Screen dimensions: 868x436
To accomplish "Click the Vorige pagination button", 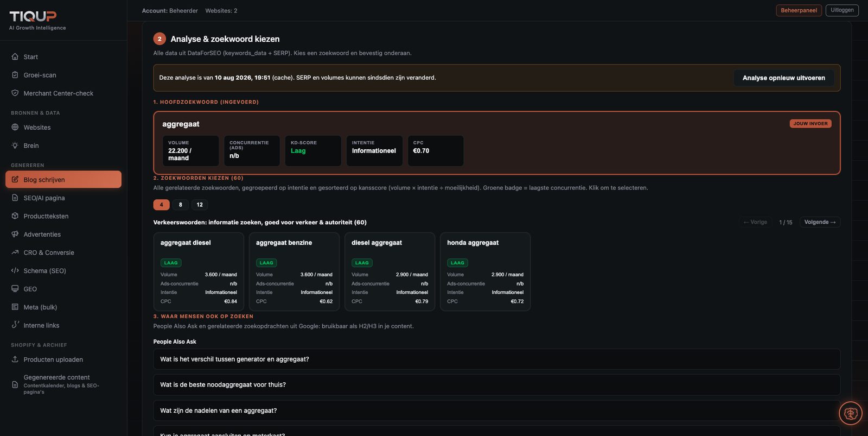I will pos(755,222).
